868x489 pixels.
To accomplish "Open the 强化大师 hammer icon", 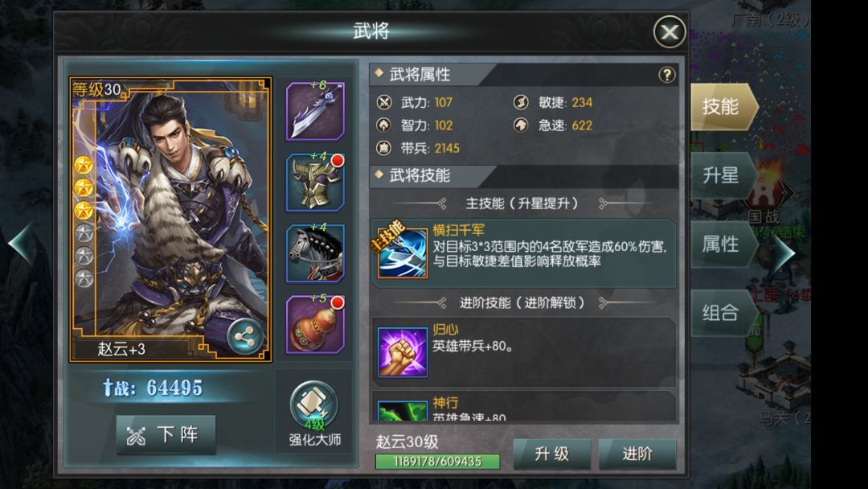I will pos(313,405).
